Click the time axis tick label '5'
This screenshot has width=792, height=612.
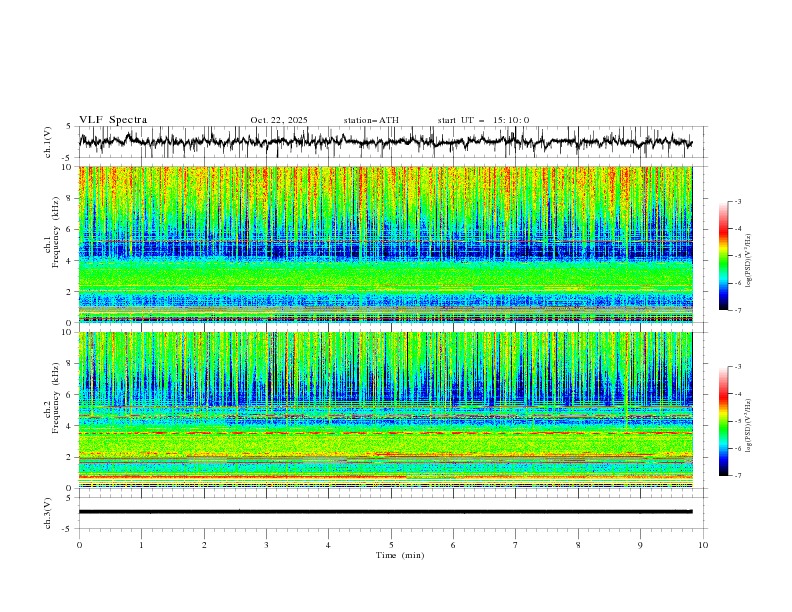pyautogui.click(x=391, y=545)
